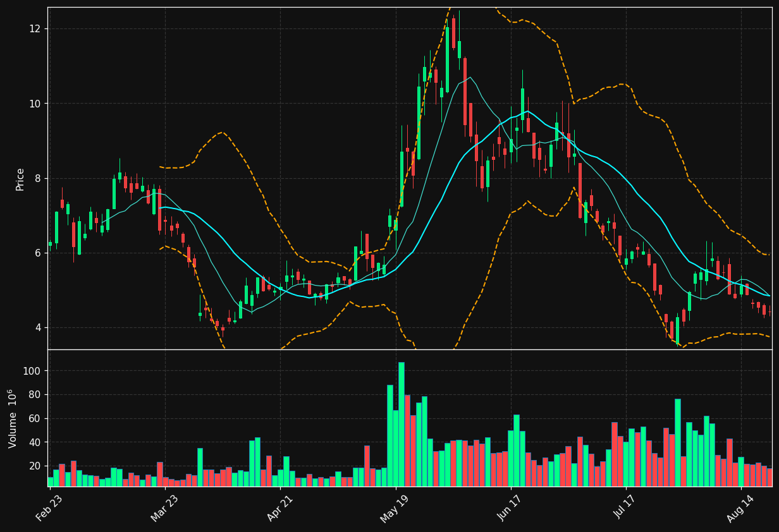The image size is (779, 532).
Task: Click the volume tick label 60
Action: point(34,418)
